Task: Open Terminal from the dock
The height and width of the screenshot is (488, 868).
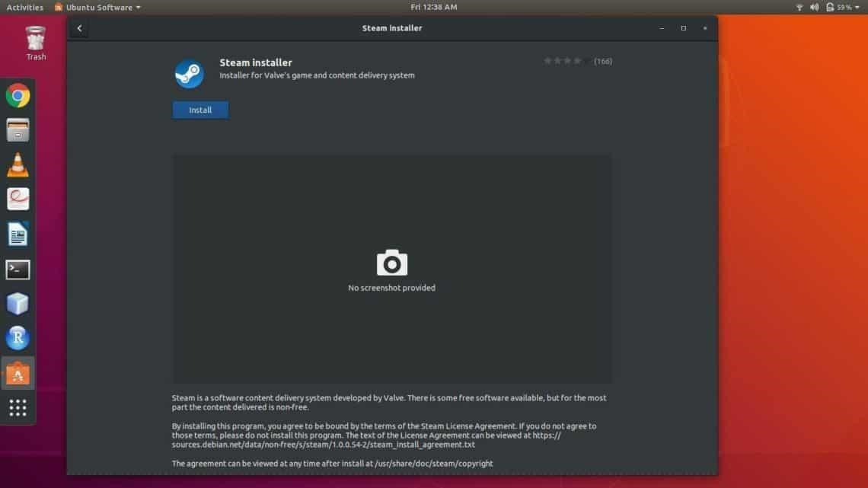Action: click(18, 270)
